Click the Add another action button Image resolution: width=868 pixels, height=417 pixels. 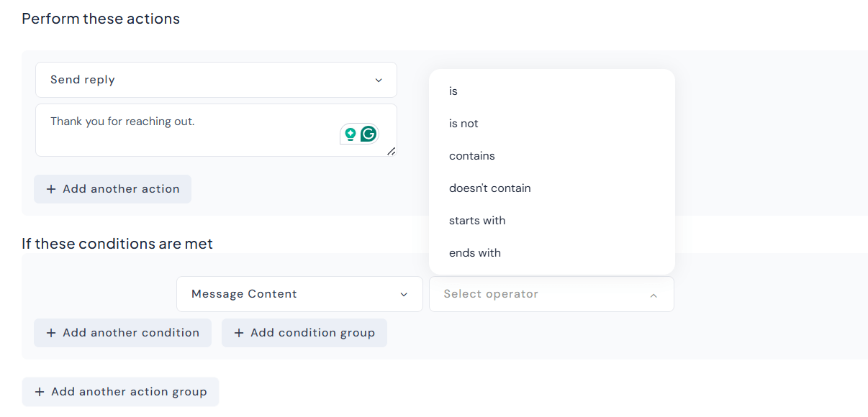tap(112, 189)
